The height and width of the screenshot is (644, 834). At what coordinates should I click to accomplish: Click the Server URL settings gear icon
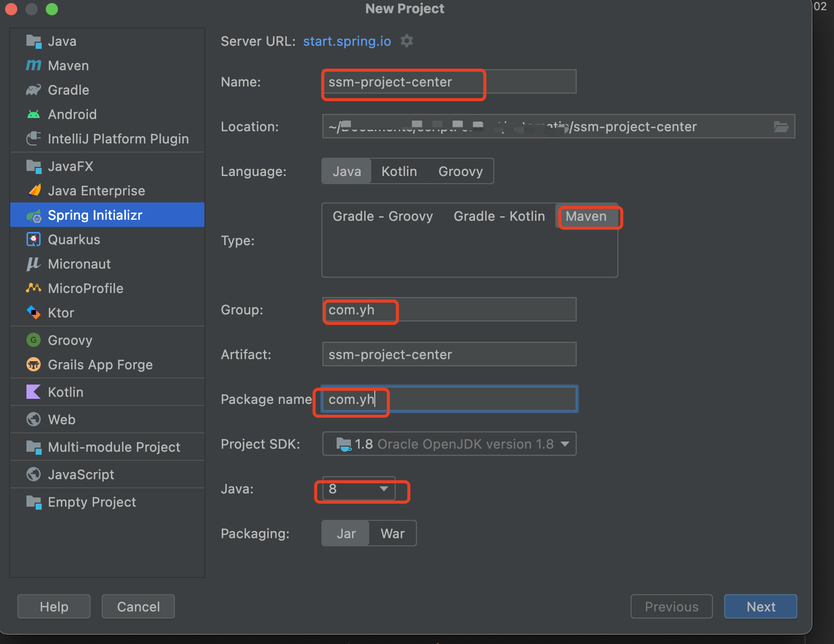pyautogui.click(x=407, y=41)
